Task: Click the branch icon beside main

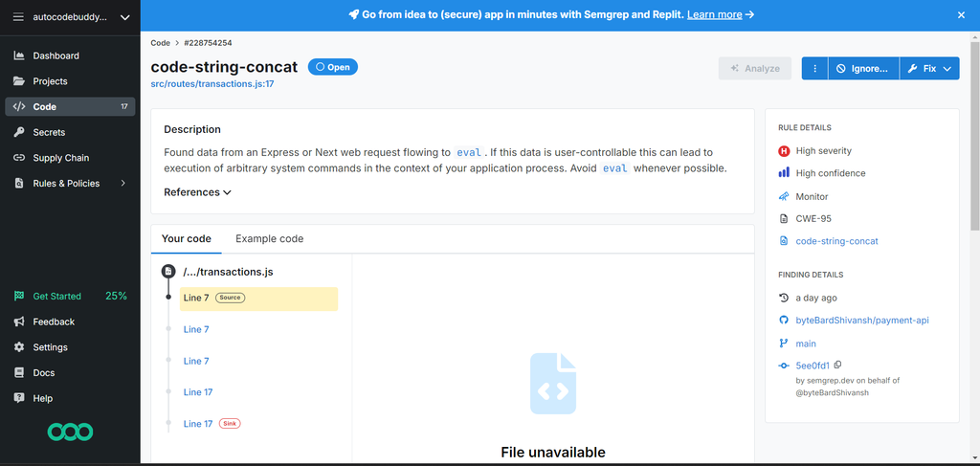Action: point(784,343)
